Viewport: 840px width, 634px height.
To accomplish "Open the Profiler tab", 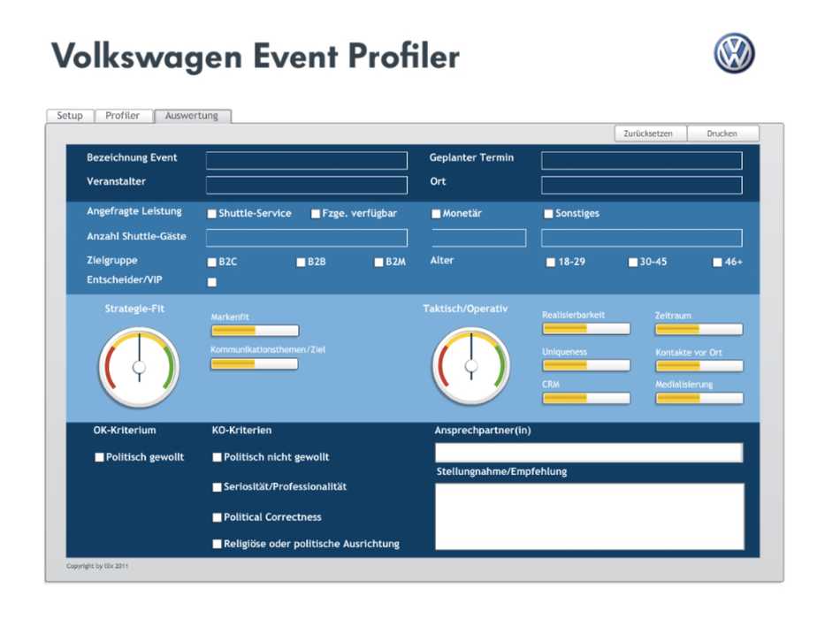I will 123,116.
